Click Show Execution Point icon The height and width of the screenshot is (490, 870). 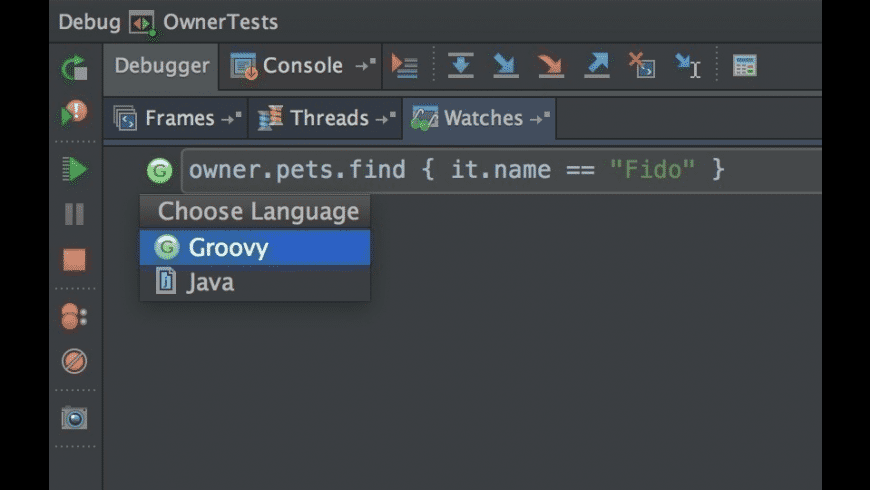(x=404, y=65)
